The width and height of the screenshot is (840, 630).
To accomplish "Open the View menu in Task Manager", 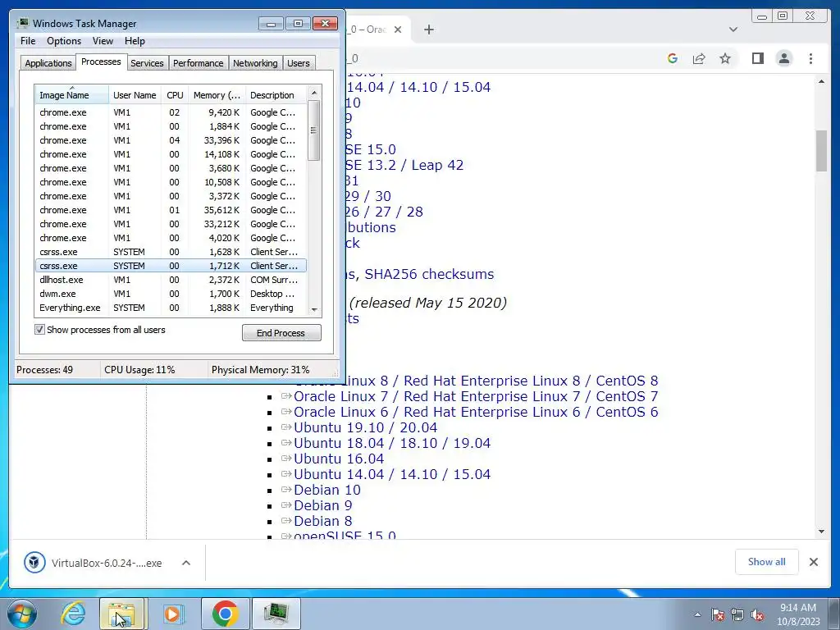I will pyautogui.click(x=103, y=41).
